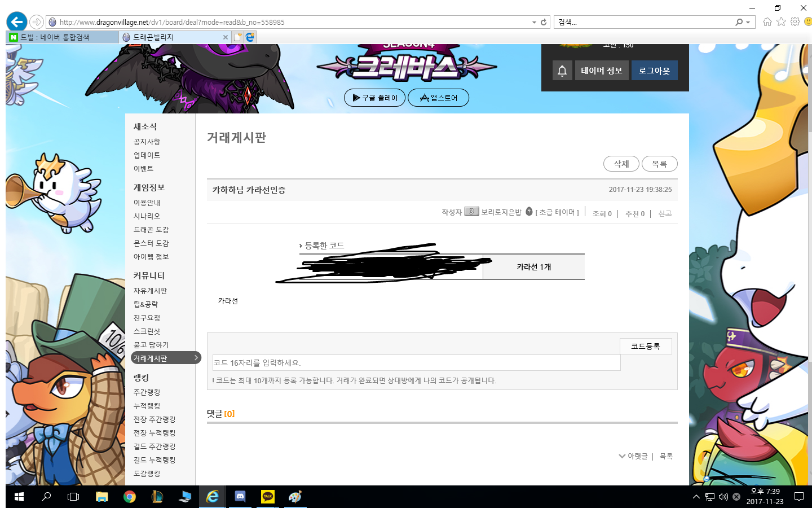This screenshot has height=508, width=812.
Task: Open the browser settings gear icon
Action: click(x=795, y=21)
